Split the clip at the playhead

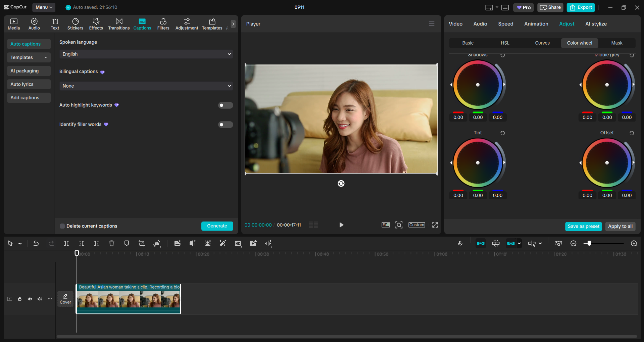pyautogui.click(x=66, y=243)
